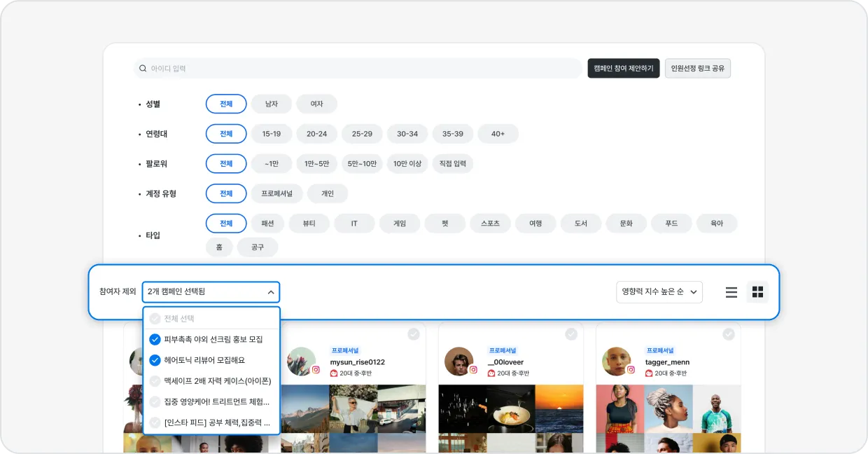Filter account type 프로페셔널
This screenshot has height=454, width=868.
[277, 193]
